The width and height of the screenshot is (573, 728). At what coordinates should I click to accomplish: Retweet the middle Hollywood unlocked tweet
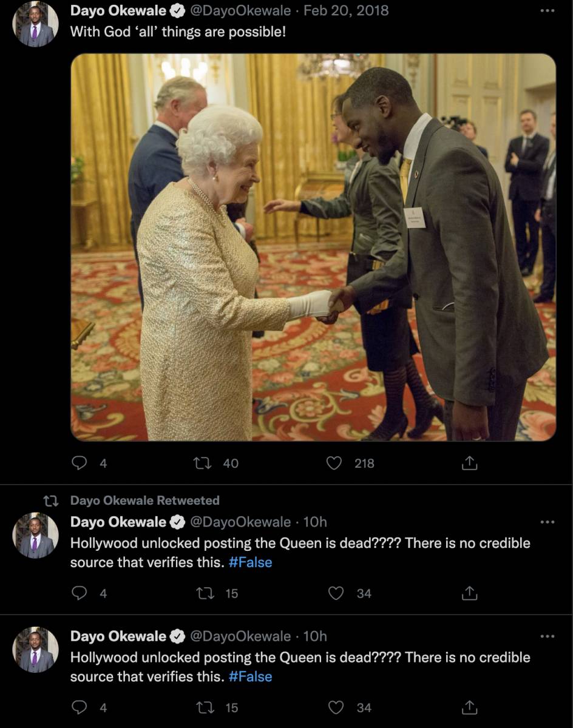205,593
